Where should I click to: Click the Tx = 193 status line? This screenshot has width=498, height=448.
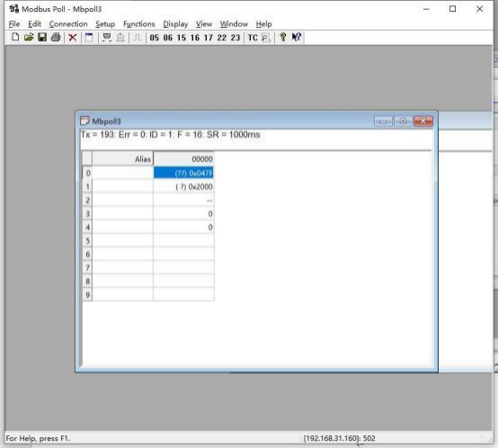(171, 134)
